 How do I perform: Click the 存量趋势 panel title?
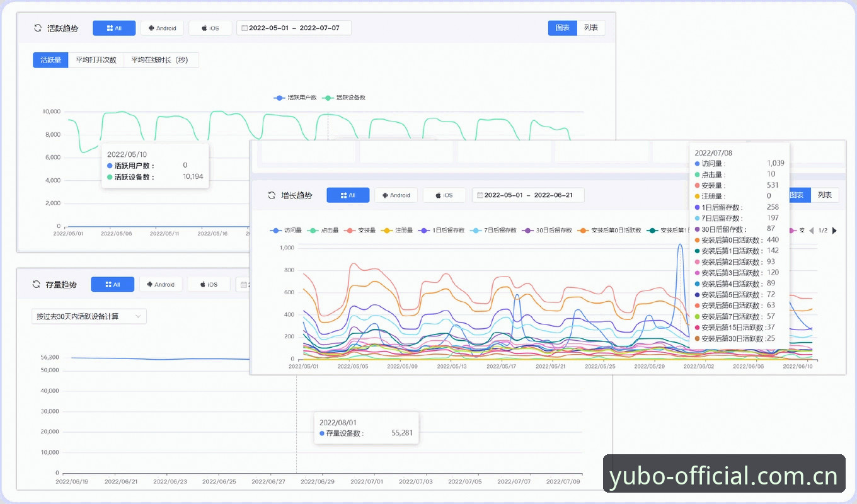point(61,285)
